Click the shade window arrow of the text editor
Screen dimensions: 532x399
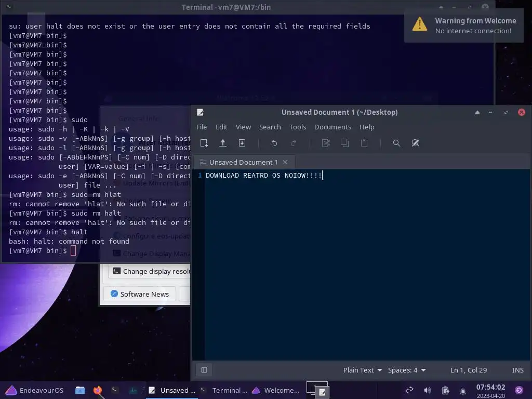[x=477, y=112]
